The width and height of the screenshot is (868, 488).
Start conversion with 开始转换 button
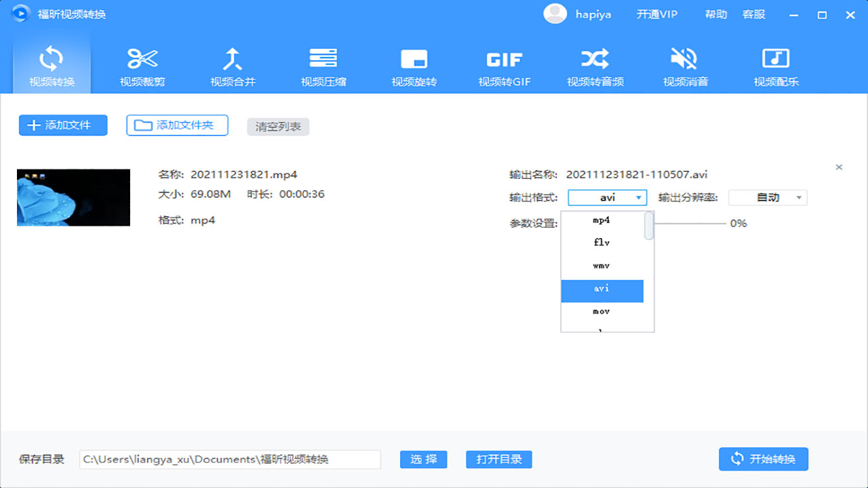763,459
